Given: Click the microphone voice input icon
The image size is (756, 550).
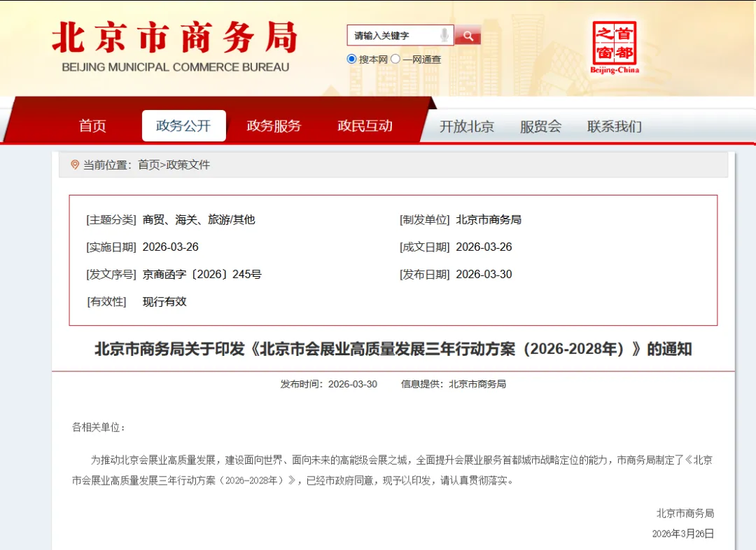Looking at the screenshot, I should (x=444, y=35).
